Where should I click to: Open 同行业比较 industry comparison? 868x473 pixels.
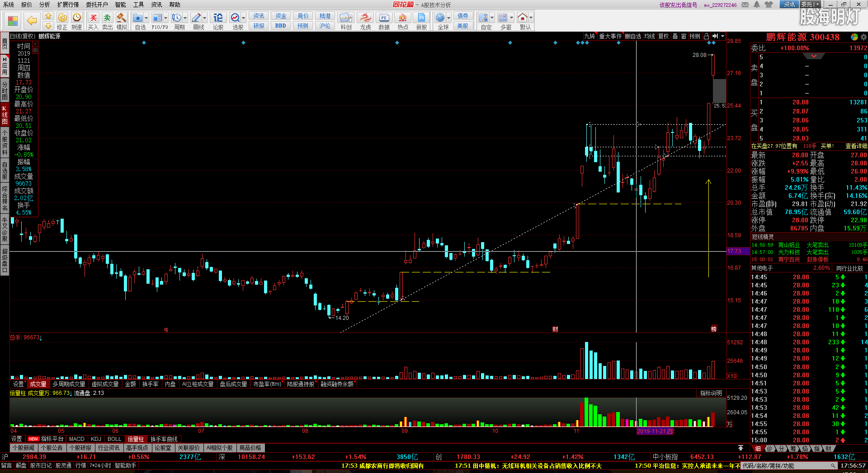tap(850, 268)
